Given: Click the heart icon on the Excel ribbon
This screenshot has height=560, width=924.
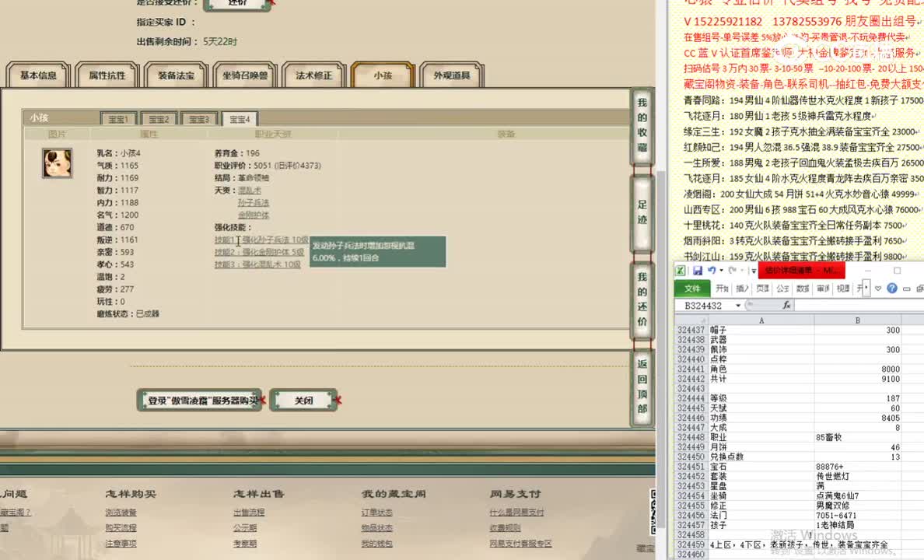Looking at the screenshot, I should [x=878, y=289].
